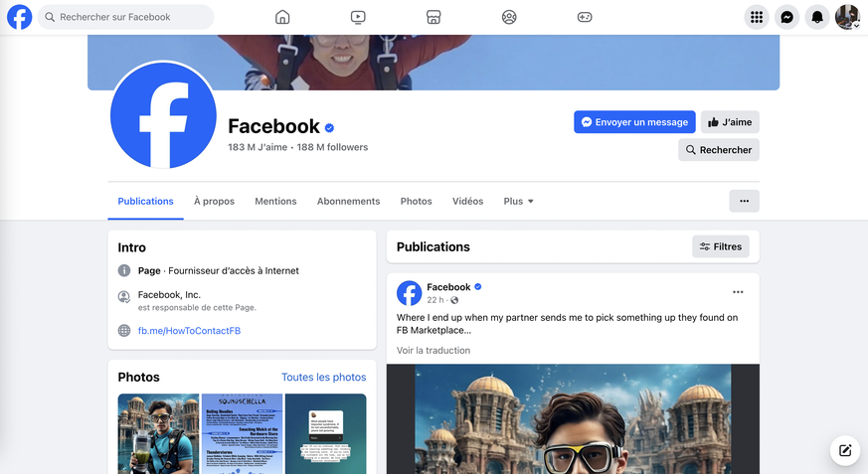Click Voir la traduction link
868x474 pixels.
(x=434, y=350)
